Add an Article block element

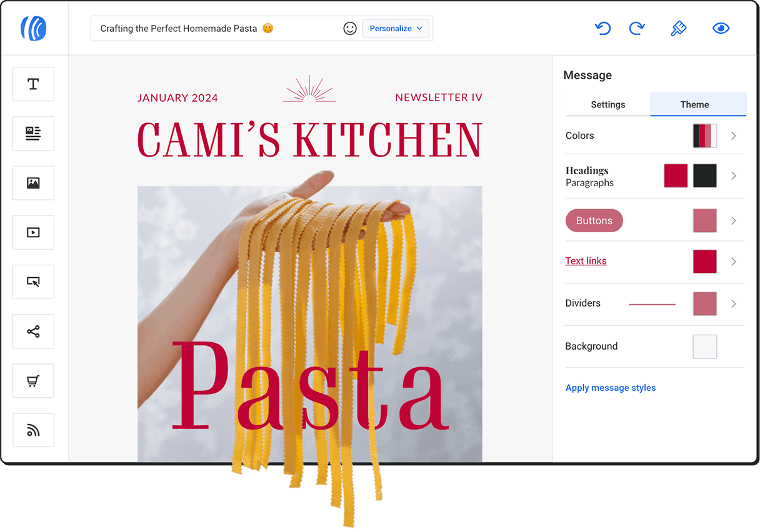[x=33, y=133]
